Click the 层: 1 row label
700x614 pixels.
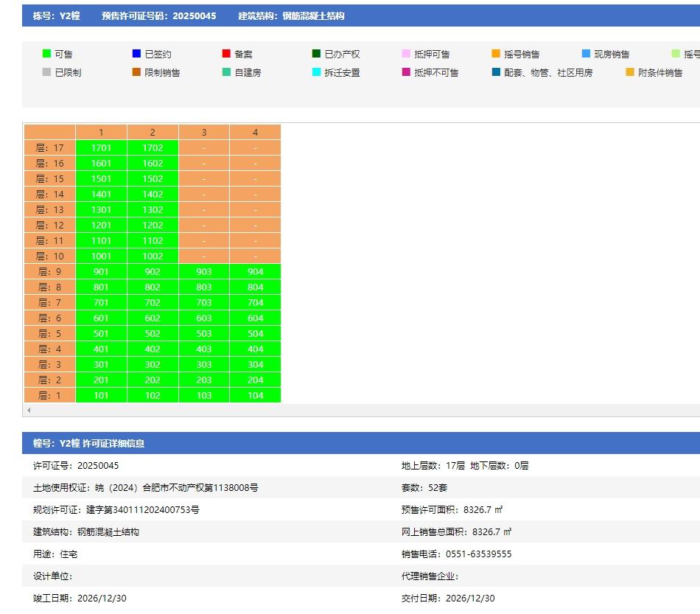pos(49,396)
